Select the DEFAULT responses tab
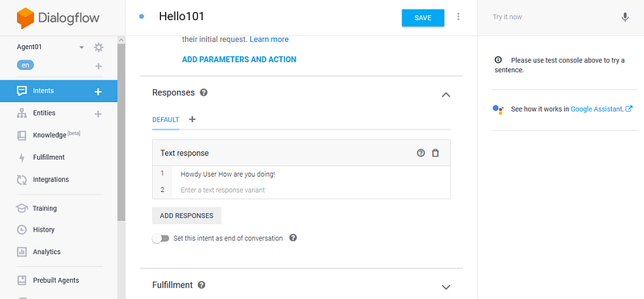This screenshot has height=299, width=644. point(166,120)
